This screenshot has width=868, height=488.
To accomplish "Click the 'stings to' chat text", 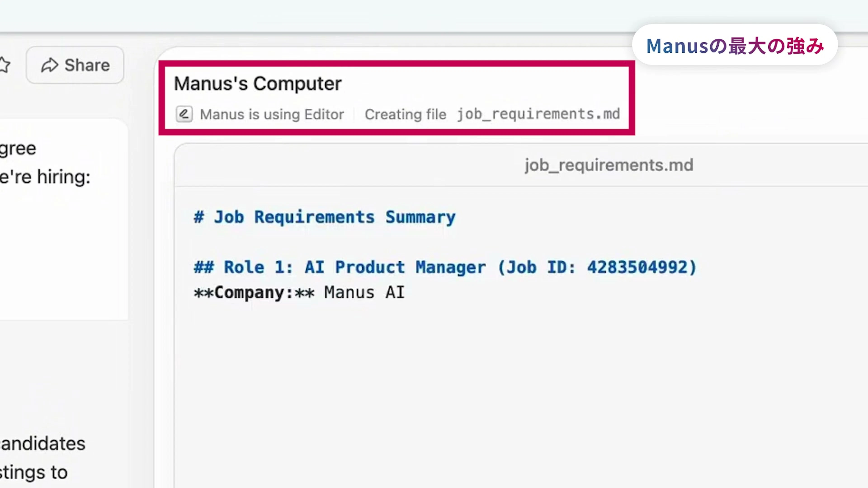I will pos(34,472).
